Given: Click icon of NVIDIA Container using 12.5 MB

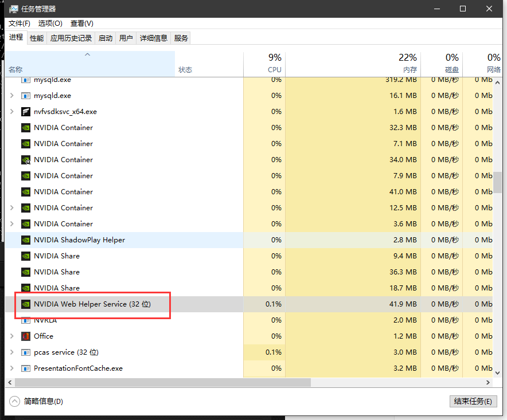Looking at the screenshot, I should click(x=26, y=208).
